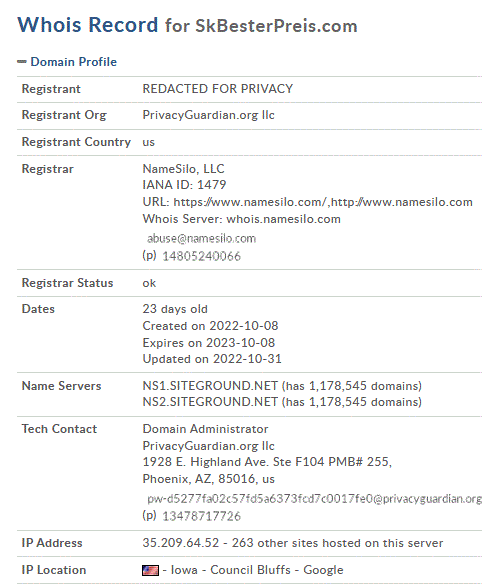This screenshot has height=588, width=482.
Task: Open the 1,178,545 domains count for NS1
Action: [364, 386]
